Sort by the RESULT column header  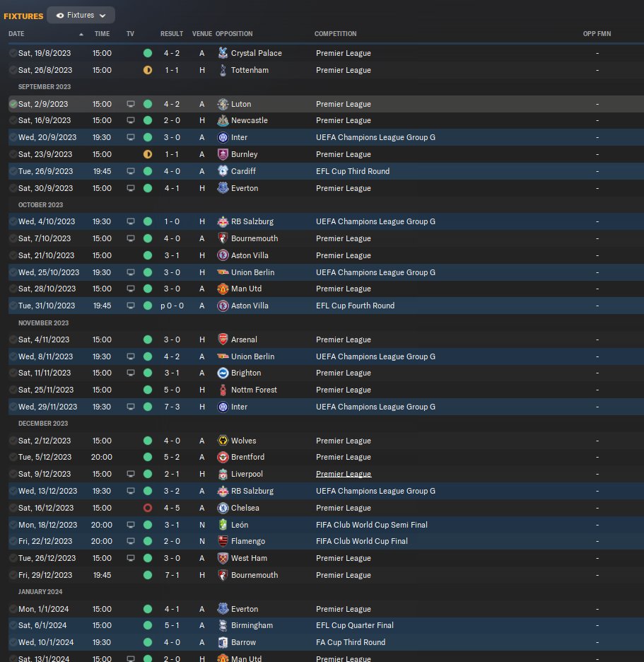pos(172,34)
